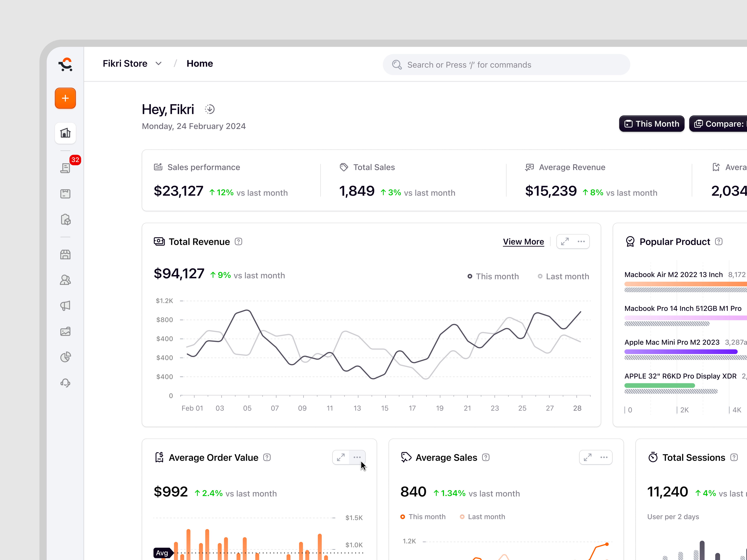The image size is (747, 560).
Task: Select the package icon in the sidebar
Action: 65,193
